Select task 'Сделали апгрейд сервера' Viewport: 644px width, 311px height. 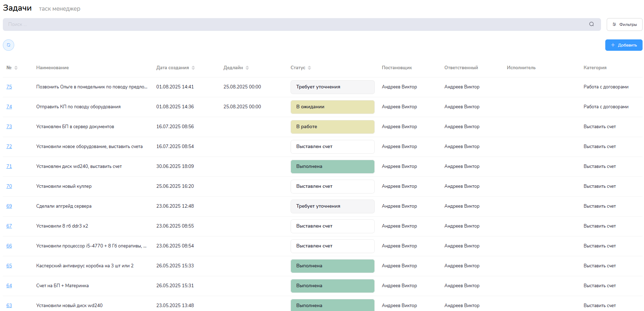click(x=64, y=206)
